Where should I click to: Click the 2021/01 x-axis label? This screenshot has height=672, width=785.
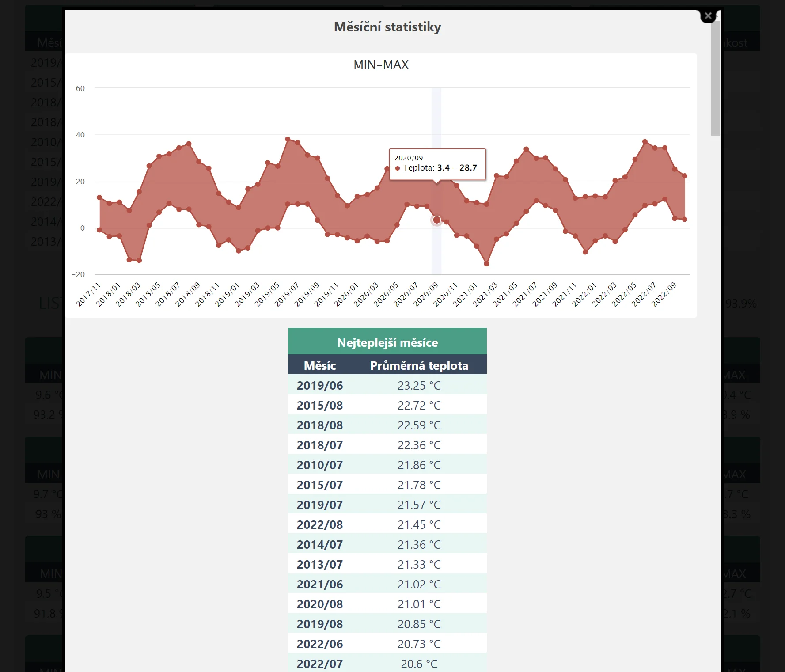point(466,294)
